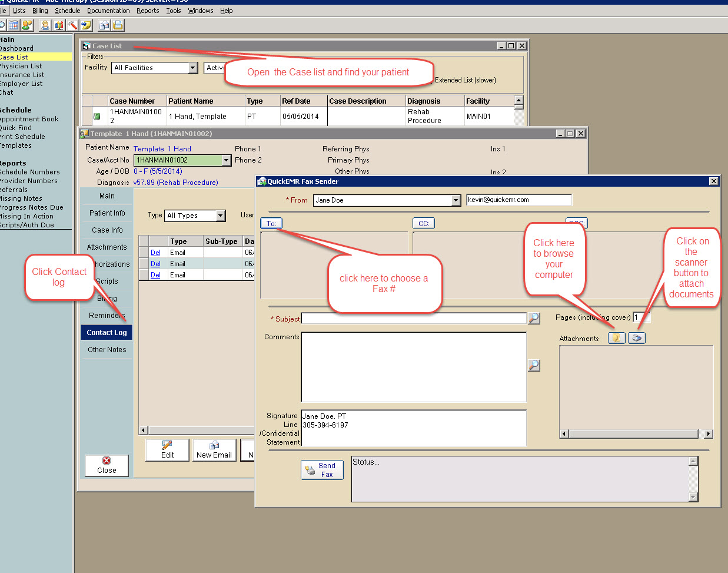Click the 1 Hand, Template patient cell
The width and height of the screenshot is (728, 573).
(205, 116)
